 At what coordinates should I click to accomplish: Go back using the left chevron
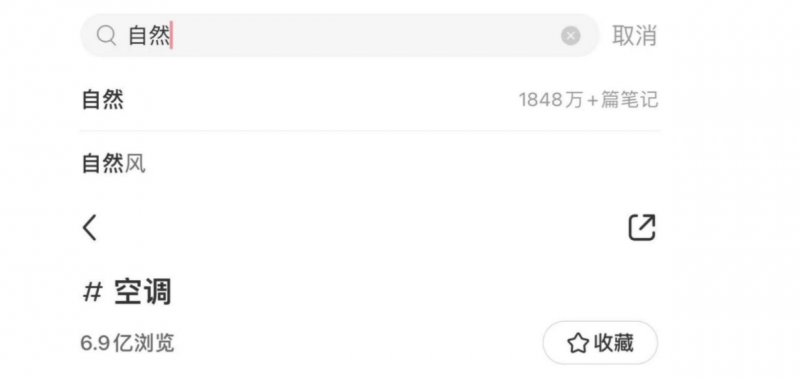click(x=90, y=228)
